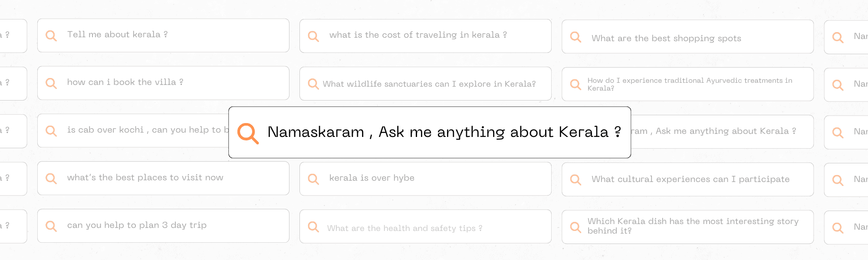Screen dimensions: 868x260
Task: Click search icon next to 'kerala is over hybe'
Action: 313,179
